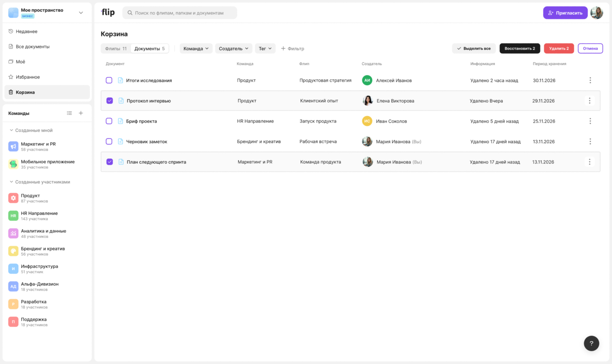Add a new filter with + Фильтр
The width and height of the screenshot is (612, 364).
click(293, 49)
